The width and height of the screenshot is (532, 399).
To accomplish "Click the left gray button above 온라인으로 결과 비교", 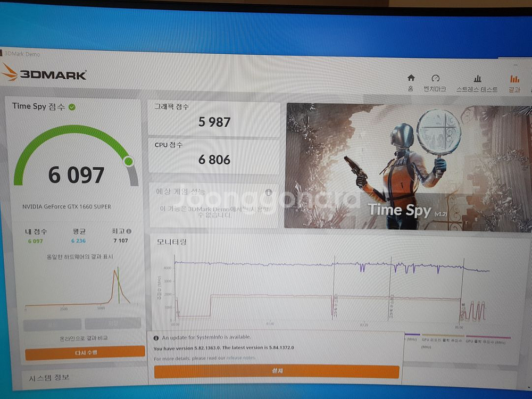I will tap(52, 324).
